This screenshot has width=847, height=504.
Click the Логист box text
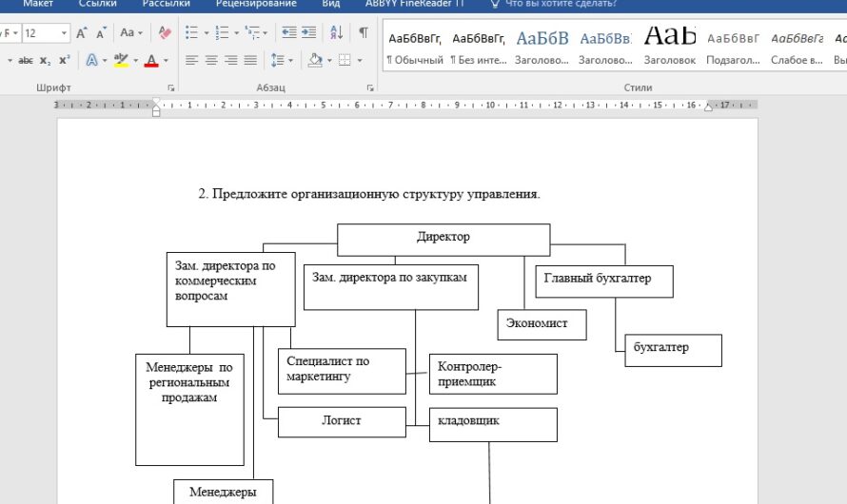(x=342, y=420)
